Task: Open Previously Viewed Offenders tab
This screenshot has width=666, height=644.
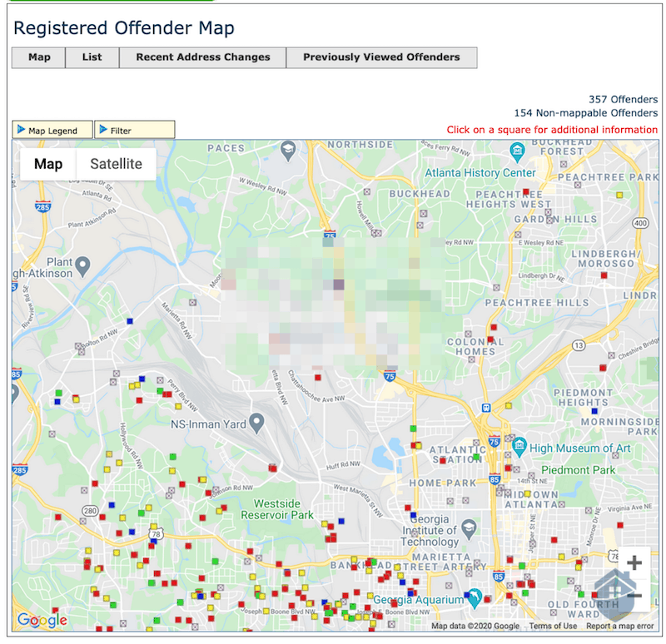Action: (381, 57)
